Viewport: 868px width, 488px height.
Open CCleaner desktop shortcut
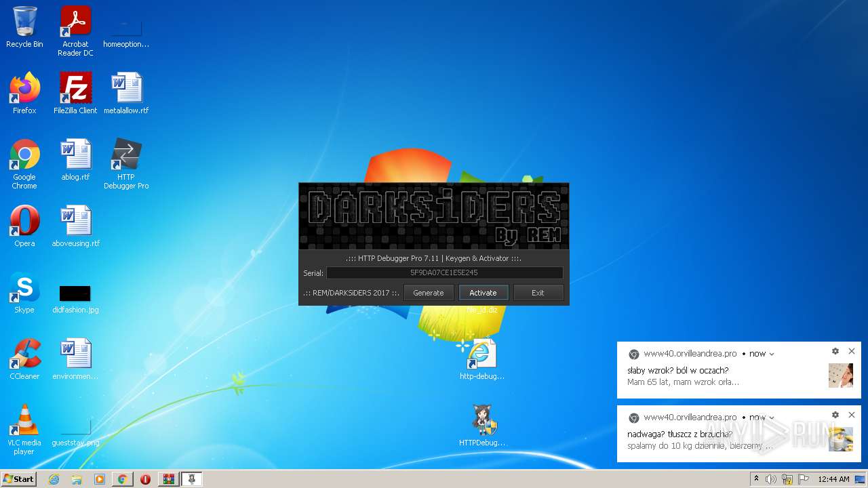pyautogui.click(x=24, y=359)
